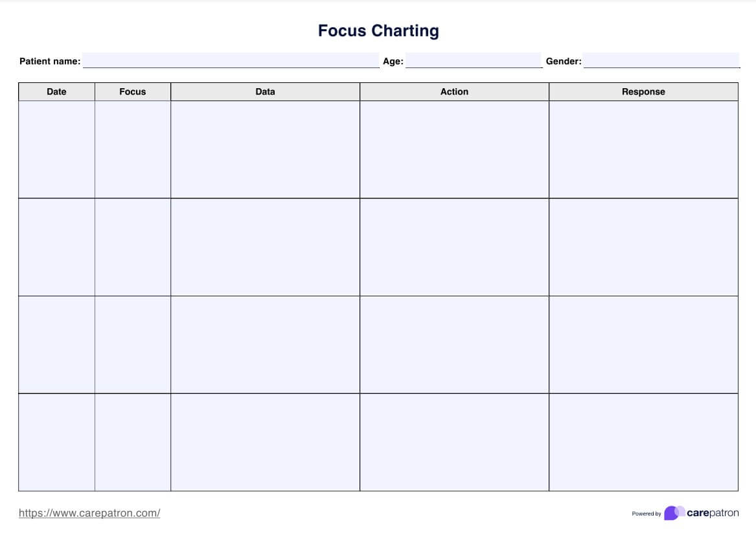Image resolution: width=756 pixels, height=533 pixels.
Task: Click the Focus Charting title
Action: pos(378,30)
